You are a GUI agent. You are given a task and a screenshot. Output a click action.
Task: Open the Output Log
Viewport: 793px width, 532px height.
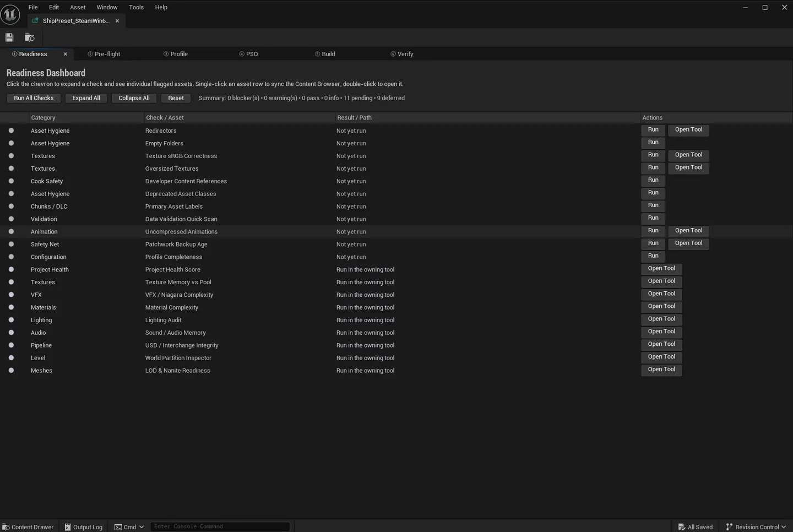(84, 527)
